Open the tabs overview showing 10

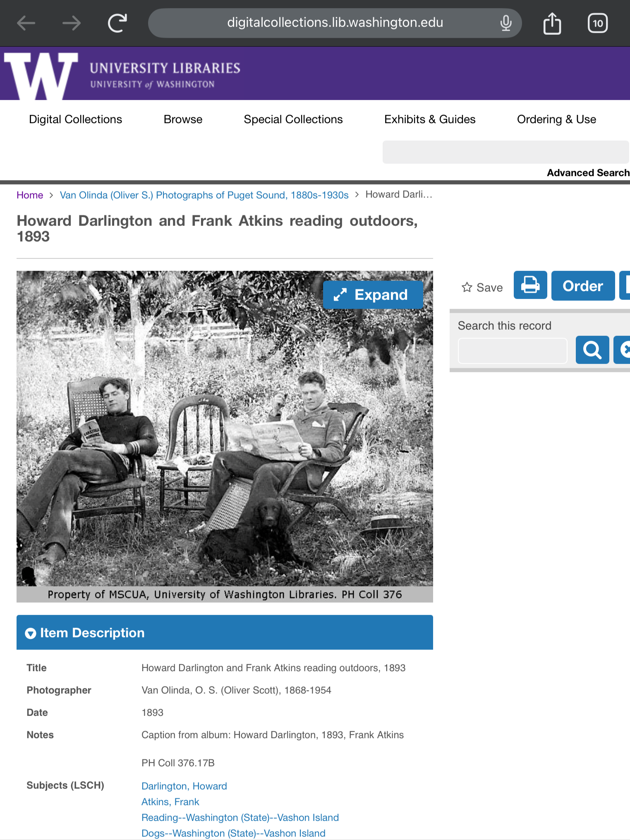click(597, 23)
